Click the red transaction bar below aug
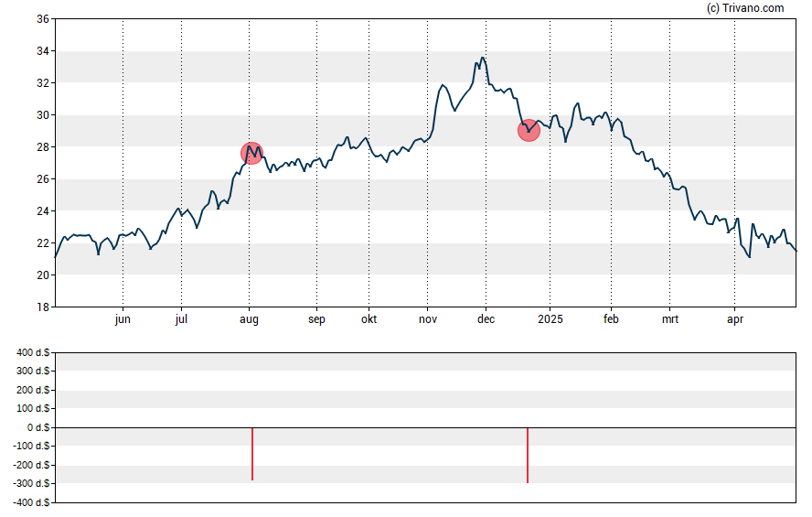Screen dimensions: 812x517 [x=252, y=454]
